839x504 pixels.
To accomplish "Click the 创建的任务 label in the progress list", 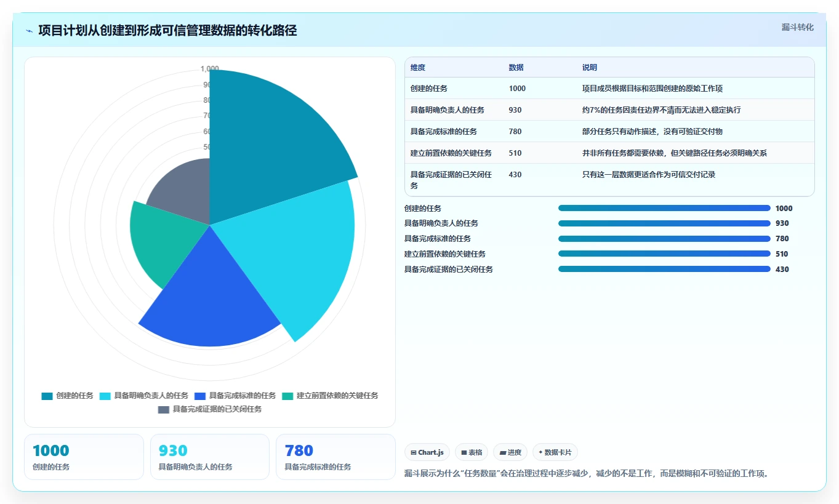I will coord(423,209).
